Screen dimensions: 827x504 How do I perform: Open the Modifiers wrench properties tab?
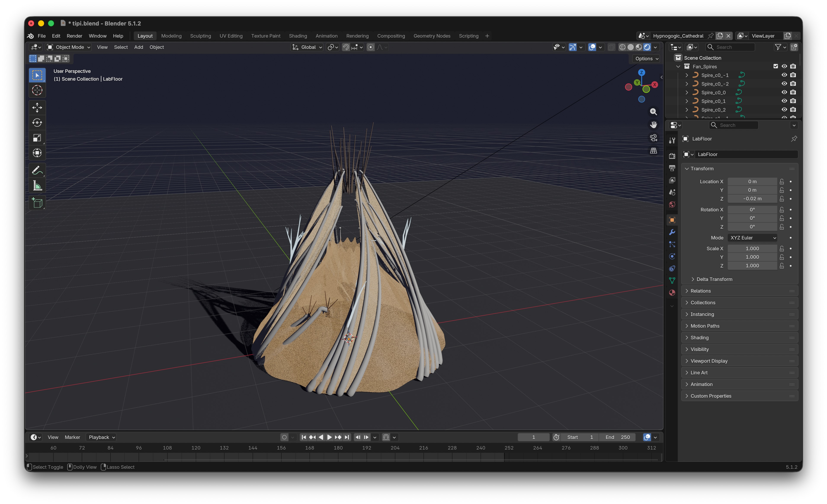point(672,232)
